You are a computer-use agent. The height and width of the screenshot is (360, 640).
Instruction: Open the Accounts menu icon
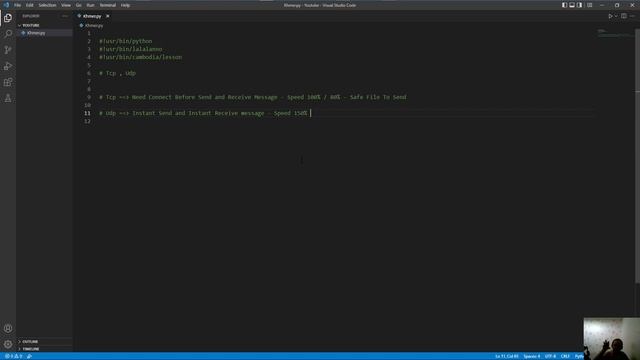(8, 328)
